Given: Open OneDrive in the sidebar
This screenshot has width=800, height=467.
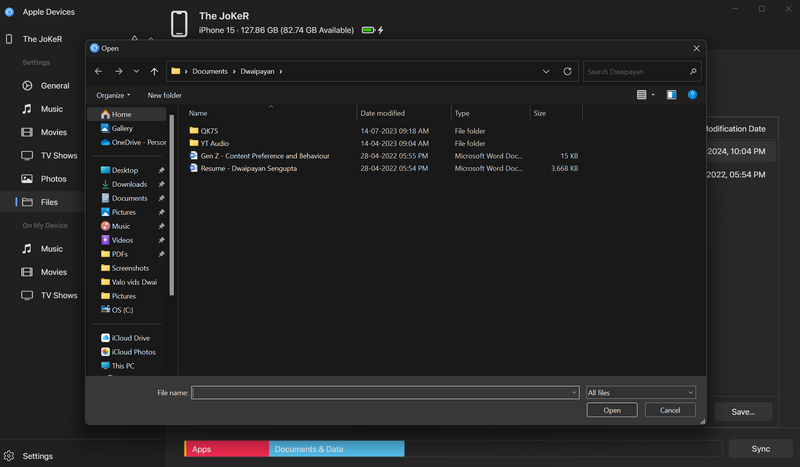Looking at the screenshot, I should click(x=138, y=142).
